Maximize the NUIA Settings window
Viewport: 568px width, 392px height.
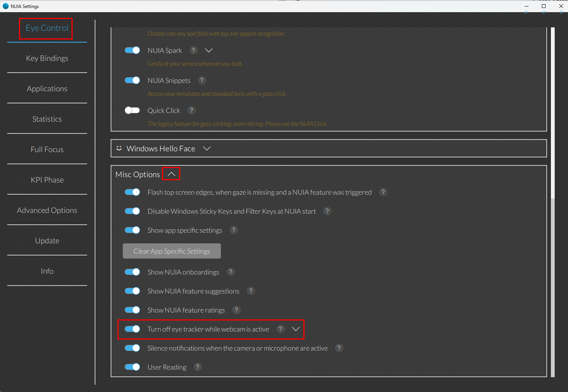(544, 6)
